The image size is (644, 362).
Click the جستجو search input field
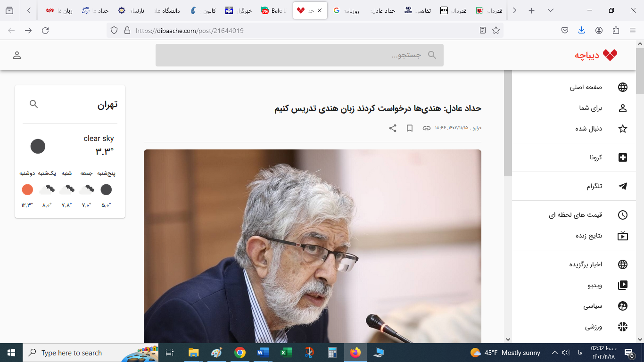[292, 55]
